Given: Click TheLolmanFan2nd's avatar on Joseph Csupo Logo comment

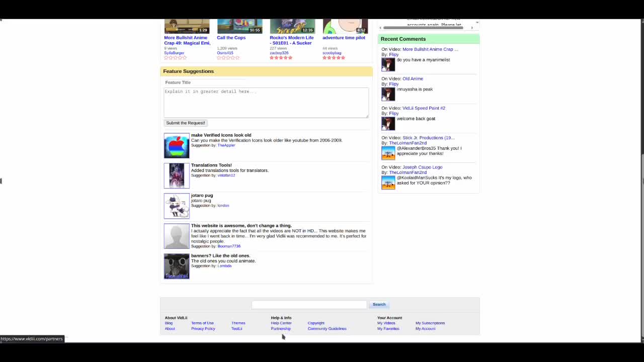Looking at the screenshot, I should 388,183.
